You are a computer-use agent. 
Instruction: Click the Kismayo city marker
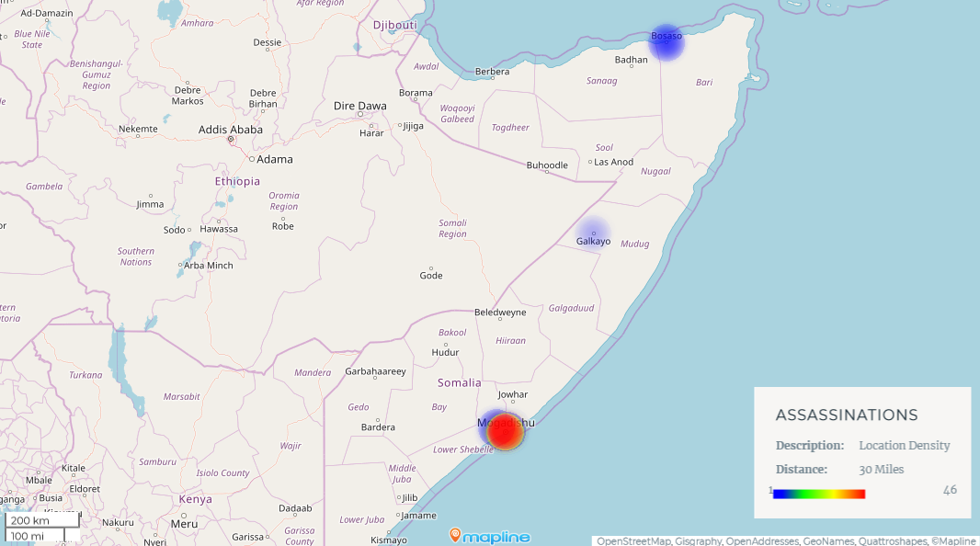(389, 532)
